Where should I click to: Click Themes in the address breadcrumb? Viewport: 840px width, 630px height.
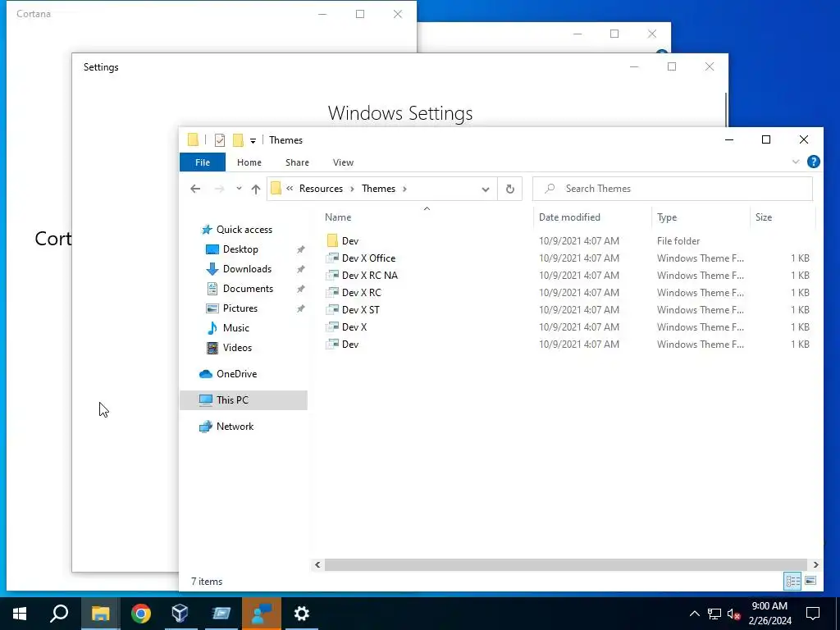click(x=378, y=189)
